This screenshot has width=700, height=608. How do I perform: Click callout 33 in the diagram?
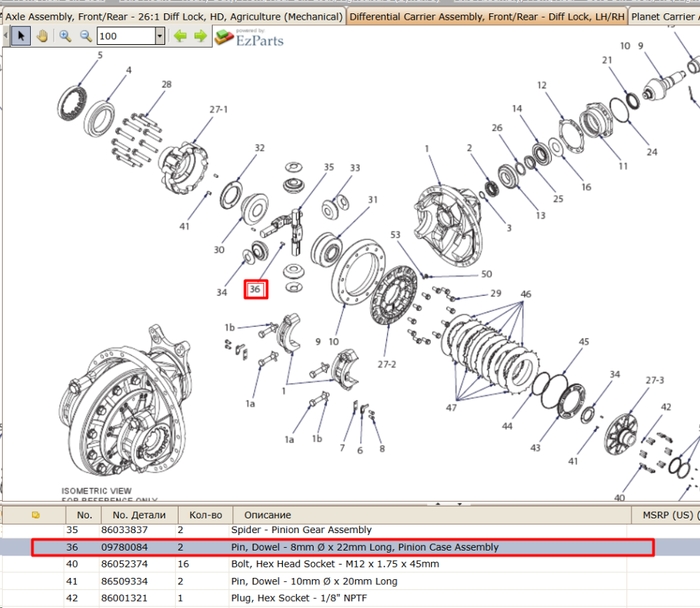[354, 167]
